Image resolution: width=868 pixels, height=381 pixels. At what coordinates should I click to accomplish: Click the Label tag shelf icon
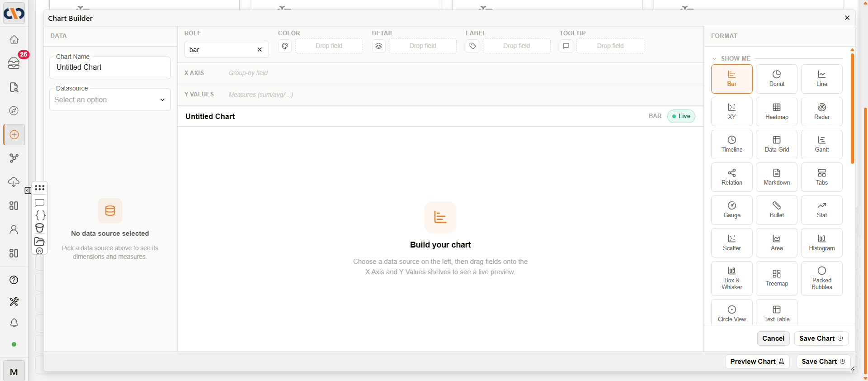coord(472,46)
